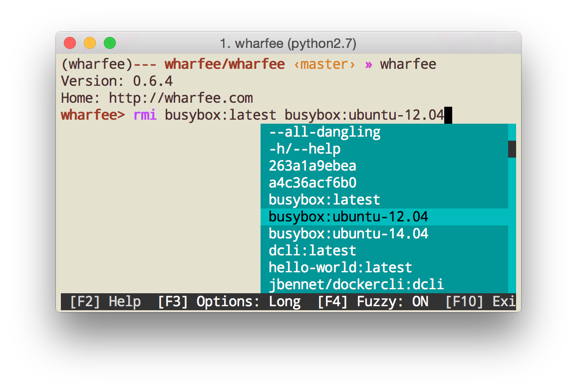This screenshot has height=392, width=577.
Task: Choose busybox:ubuntu-14.04 from the completion list
Action: [384, 233]
